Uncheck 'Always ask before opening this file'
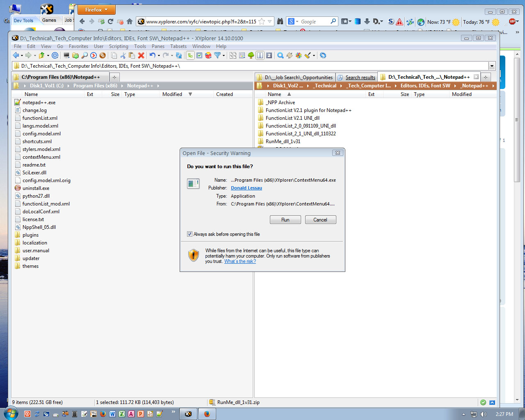This screenshot has width=525, height=420. 189,234
